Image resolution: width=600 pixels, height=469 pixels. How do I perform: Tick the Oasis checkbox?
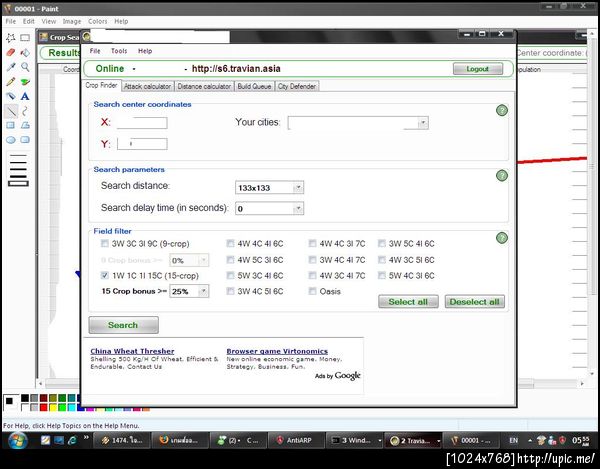pyautogui.click(x=312, y=291)
